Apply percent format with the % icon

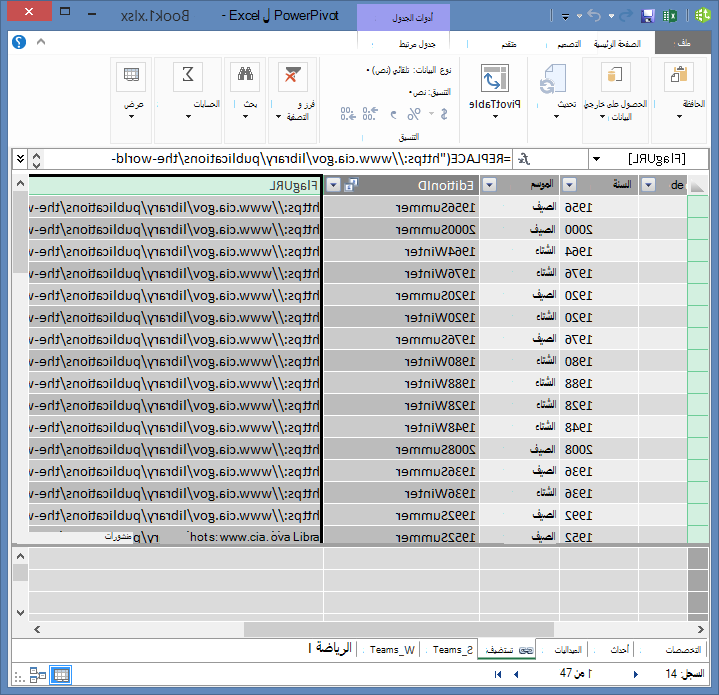click(414, 114)
